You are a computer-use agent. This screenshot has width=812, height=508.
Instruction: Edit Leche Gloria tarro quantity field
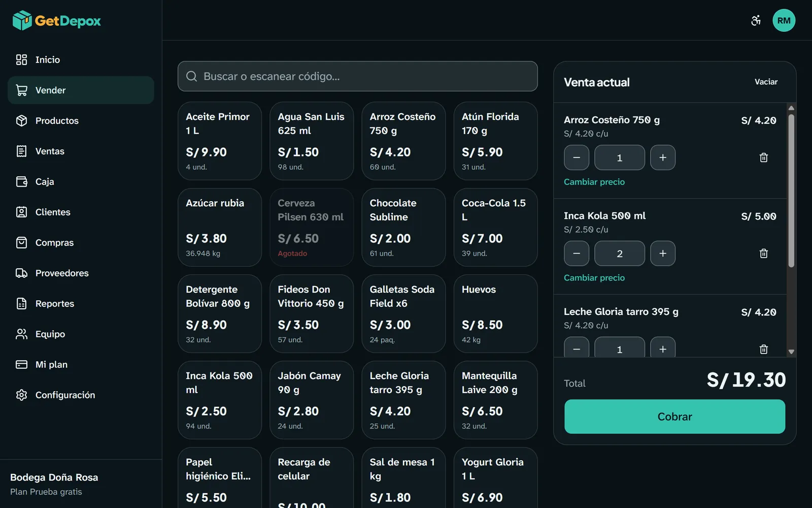click(620, 347)
